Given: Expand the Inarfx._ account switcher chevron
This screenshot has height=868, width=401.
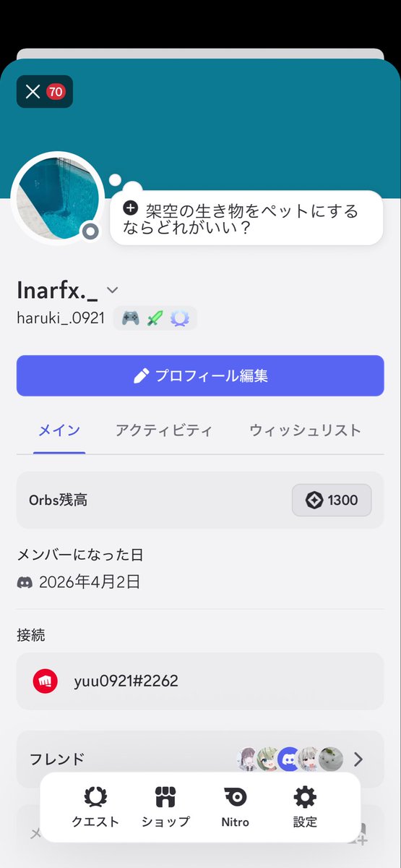Looking at the screenshot, I should point(112,290).
